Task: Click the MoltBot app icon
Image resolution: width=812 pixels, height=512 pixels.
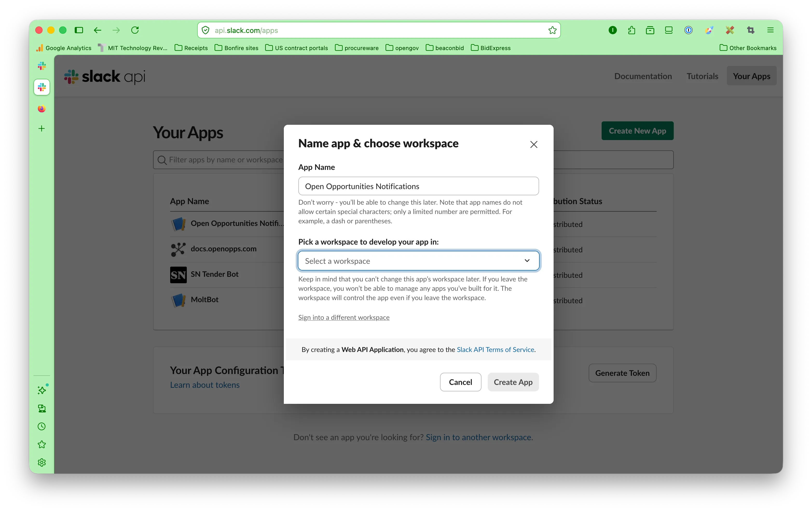Action: click(x=178, y=300)
